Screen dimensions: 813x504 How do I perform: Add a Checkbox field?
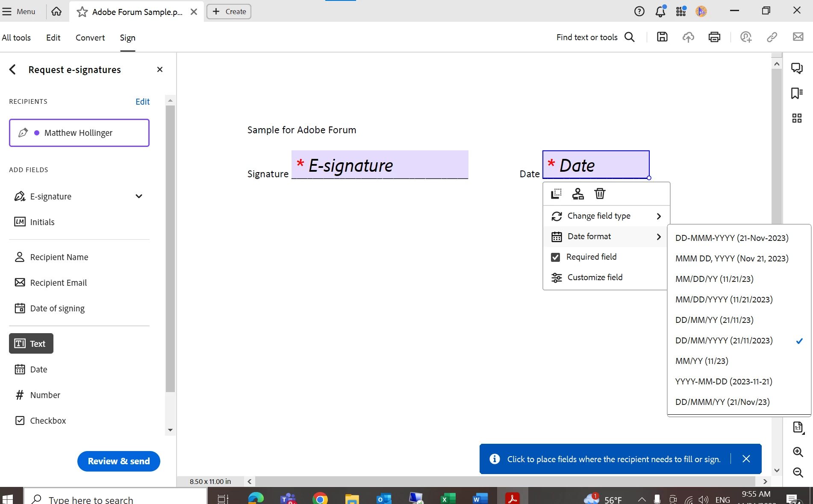point(40,421)
